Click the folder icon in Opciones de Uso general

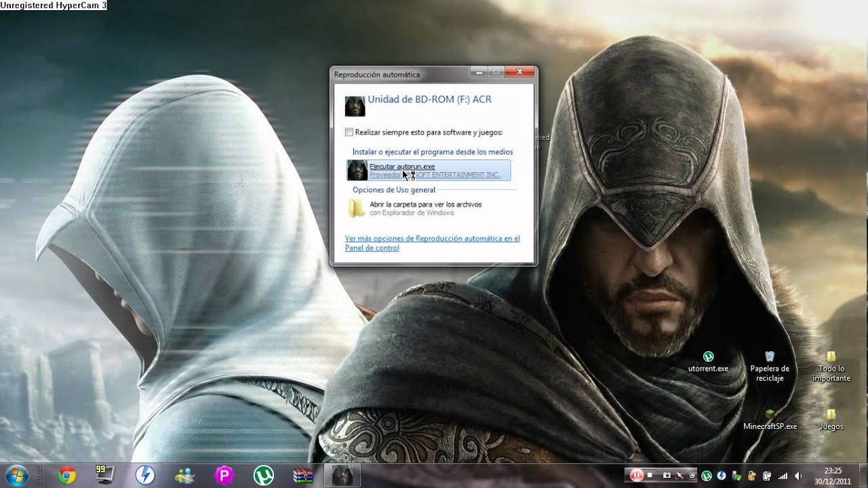point(357,208)
